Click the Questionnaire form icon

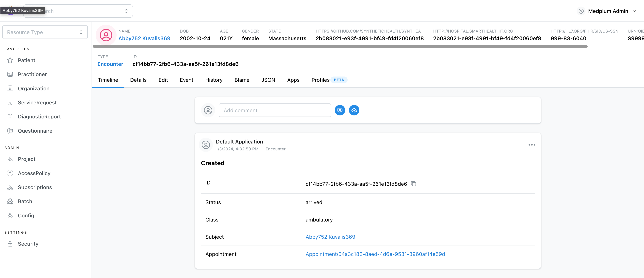[10, 131]
